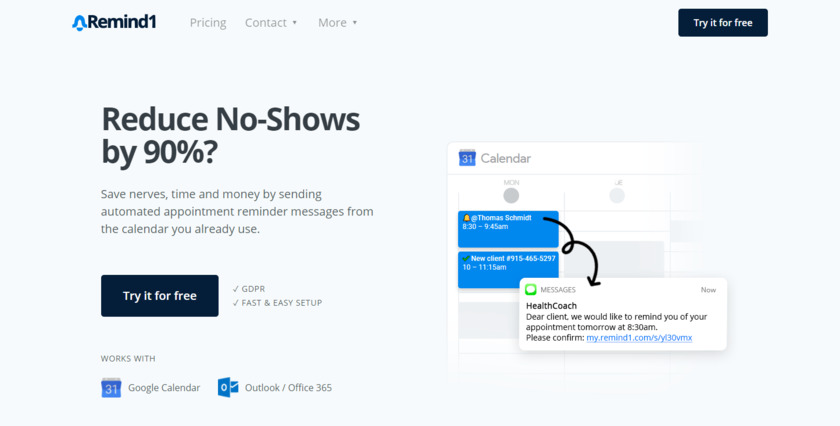Click the calendar icon beside the Calendar title
Viewport: 840px width, 426px height.
pos(467,158)
